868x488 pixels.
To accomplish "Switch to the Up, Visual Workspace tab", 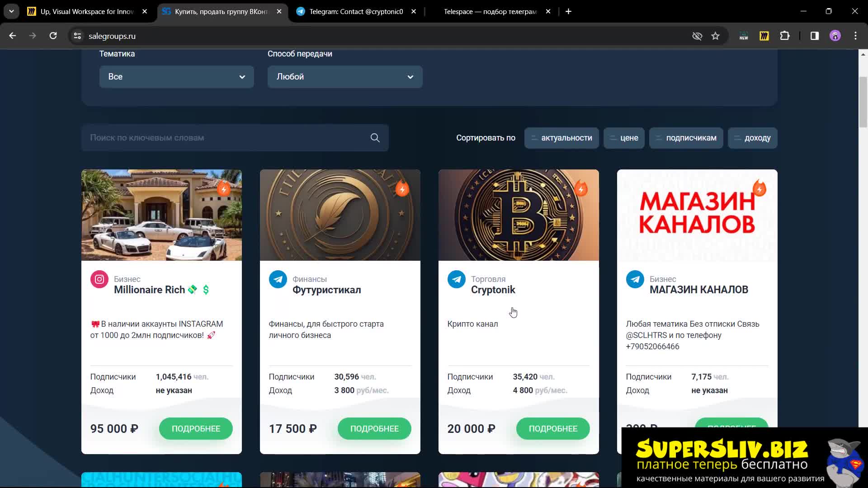I will [88, 11].
